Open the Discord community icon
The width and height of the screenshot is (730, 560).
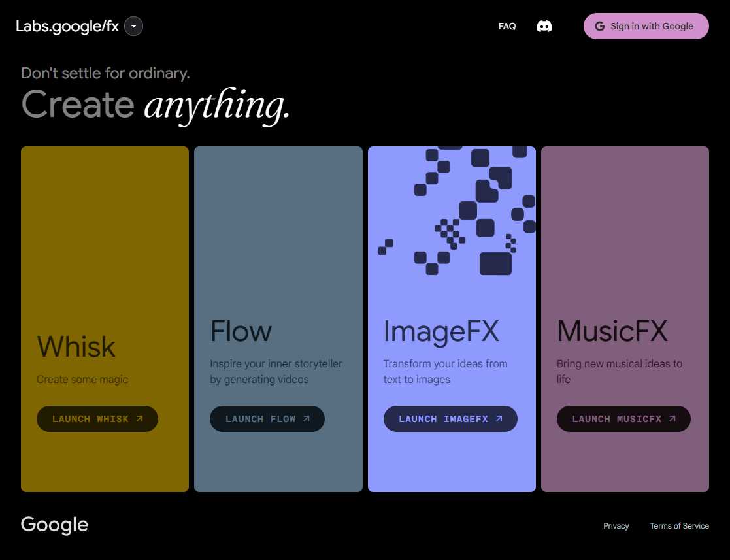tap(545, 26)
